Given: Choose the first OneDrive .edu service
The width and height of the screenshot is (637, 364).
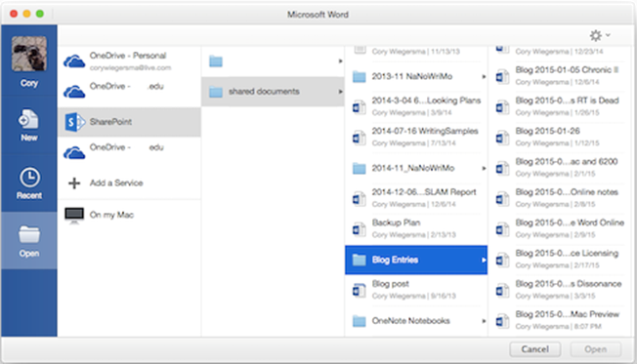Looking at the screenshot, I should pyautogui.click(x=130, y=92).
